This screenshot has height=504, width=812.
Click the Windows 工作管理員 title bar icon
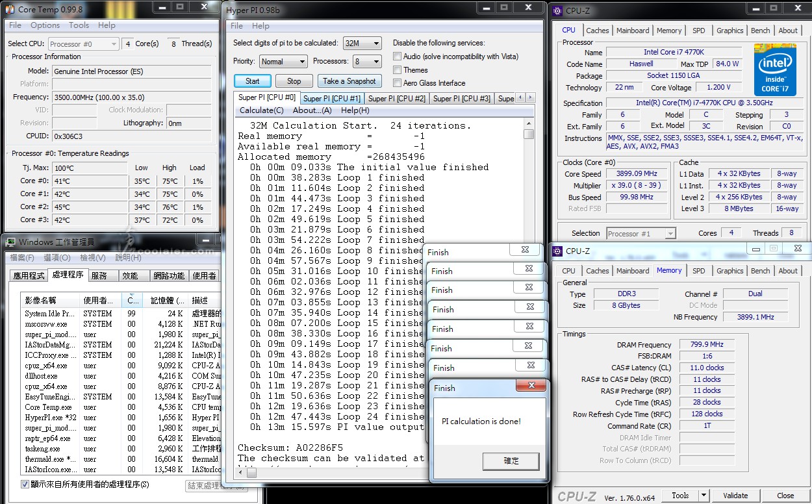tap(10, 242)
